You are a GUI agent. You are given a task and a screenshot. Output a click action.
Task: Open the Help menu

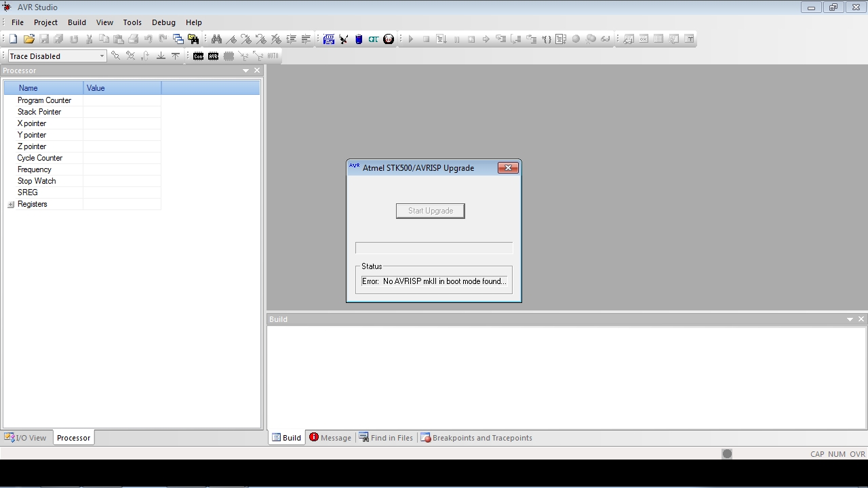click(x=194, y=22)
